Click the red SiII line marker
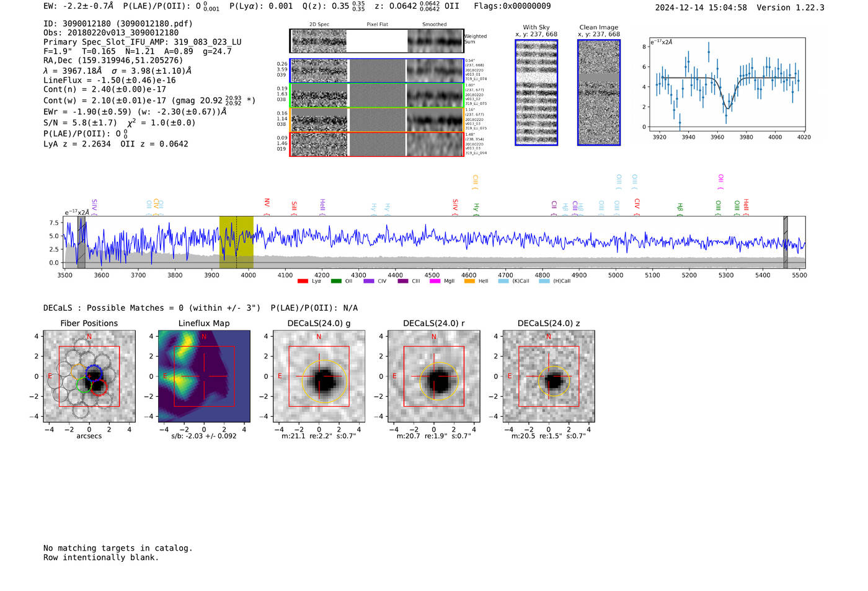Viewport: 868px width, 591px height. [294, 208]
